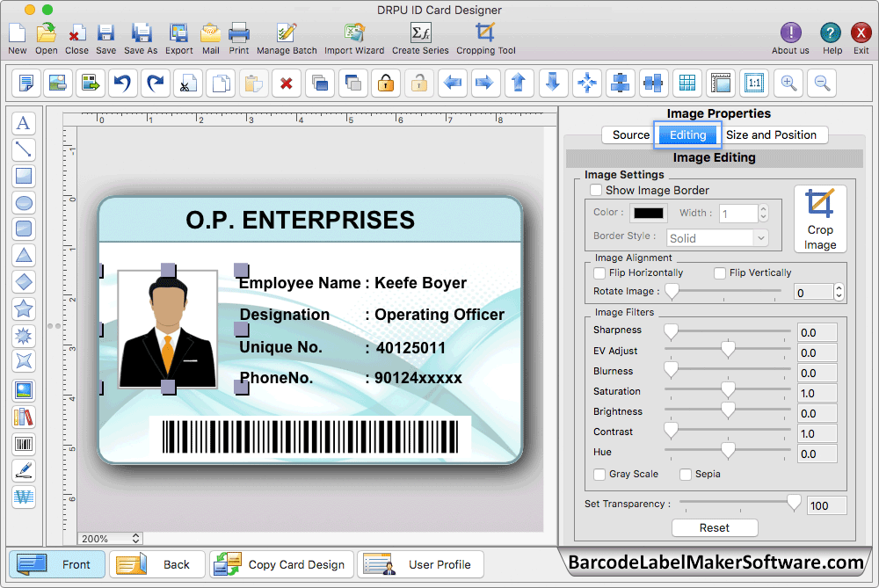
Task: Click the grid view icon
Action: click(x=686, y=83)
